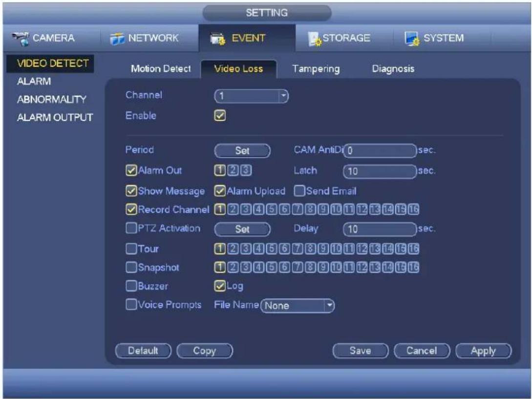This screenshot has height=399, width=532.
Task: Click the Delay seconds input field
Action: pyautogui.click(x=380, y=229)
